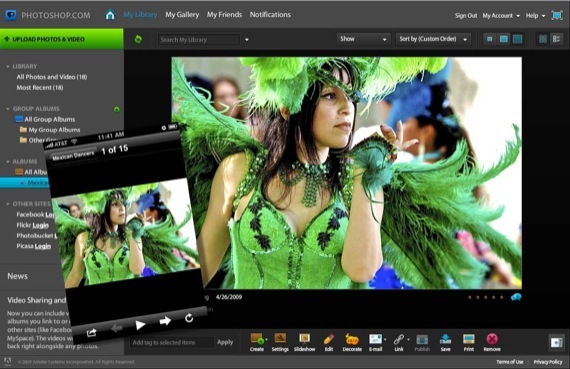Click the Flickr Login link
The height and width of the screenshot is (369, 570).
coord(40,225)
